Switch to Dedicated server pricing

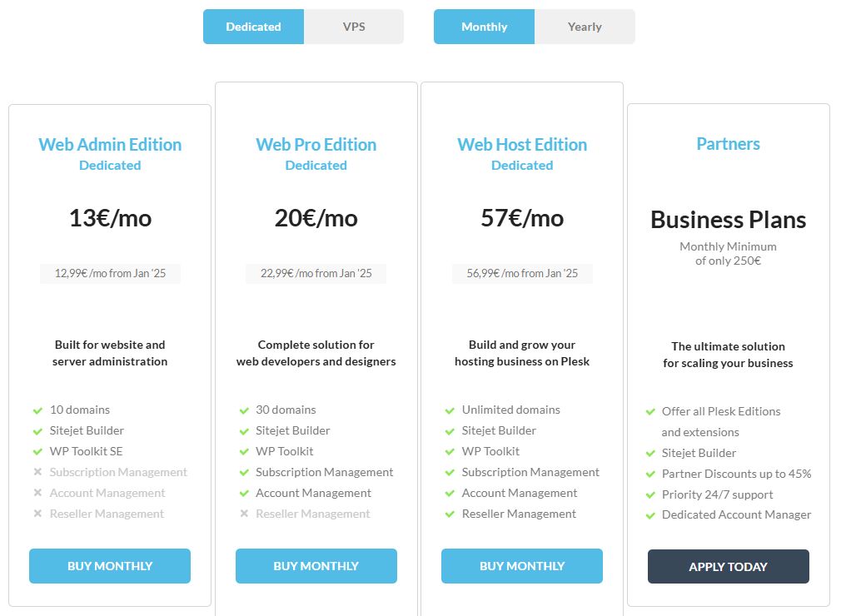pos(253,27)
